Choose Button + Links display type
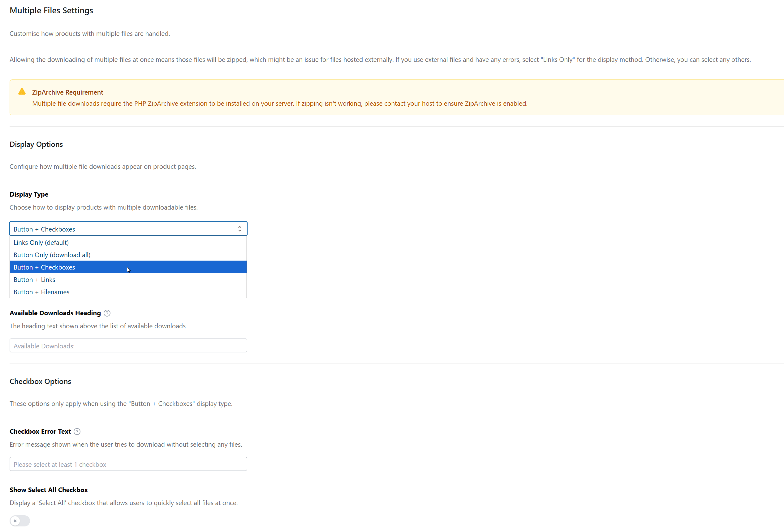Image resolution: width=784 pixels, height=532 pixels. point(34,279)
